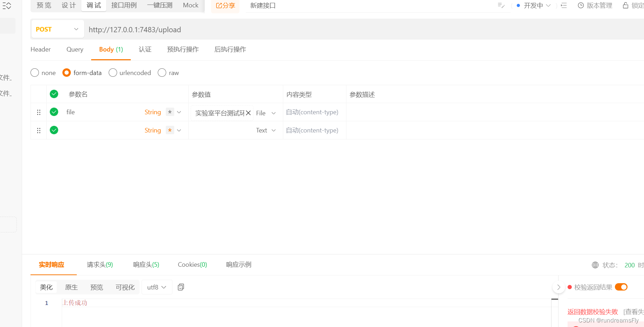The image size is (644, 327).
Task: Click the right arrow to scroll response tabs
Action: (558, 287)
